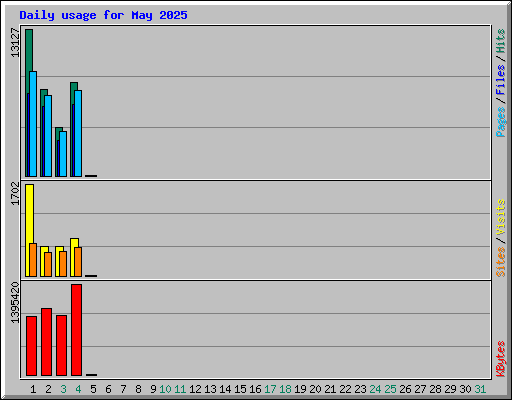Click day label 13 on x-axis
Screen dimensions: 512x400
click(x=210, y=389)
